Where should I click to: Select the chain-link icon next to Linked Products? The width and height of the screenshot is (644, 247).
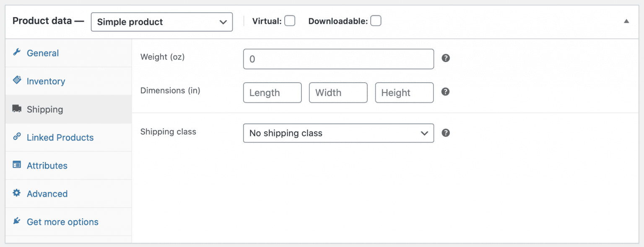point(17,137)
